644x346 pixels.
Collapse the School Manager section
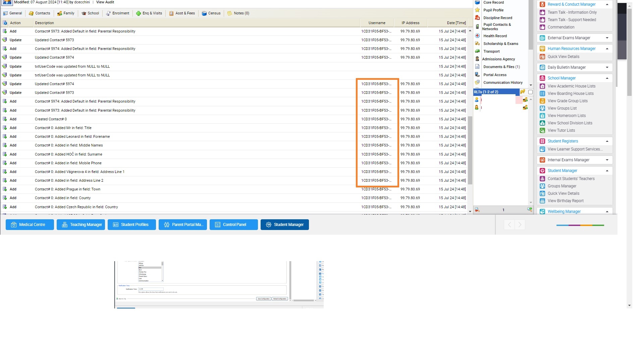coord(607,78)
